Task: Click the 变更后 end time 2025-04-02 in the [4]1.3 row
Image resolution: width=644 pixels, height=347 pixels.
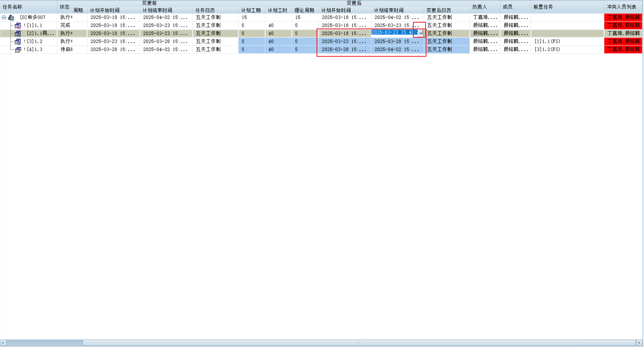Action: point(397,49)
